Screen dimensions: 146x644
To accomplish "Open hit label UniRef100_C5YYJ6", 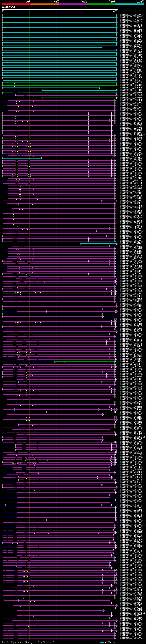I will click(x=131, y=67).
